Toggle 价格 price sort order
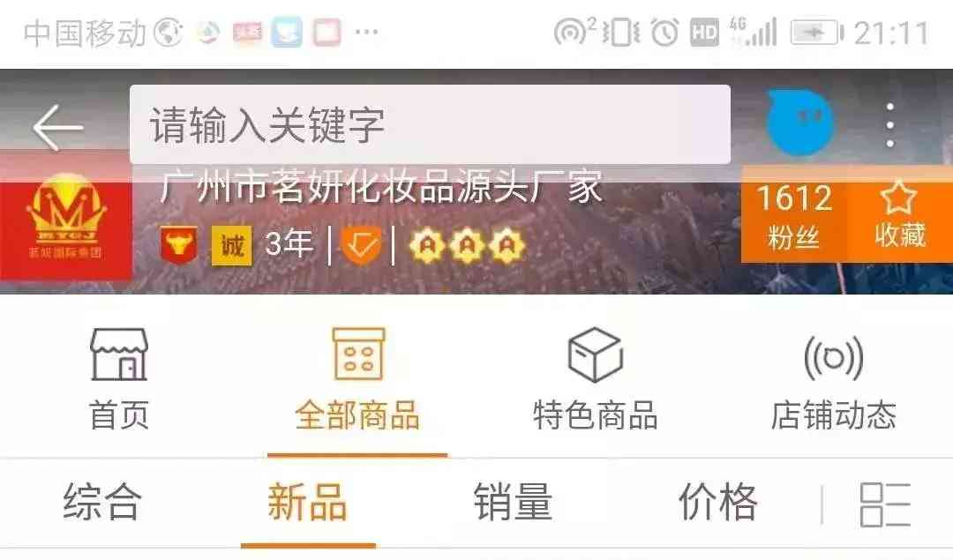This screenshot has height=560, width=953. click(x=718, y=502)
